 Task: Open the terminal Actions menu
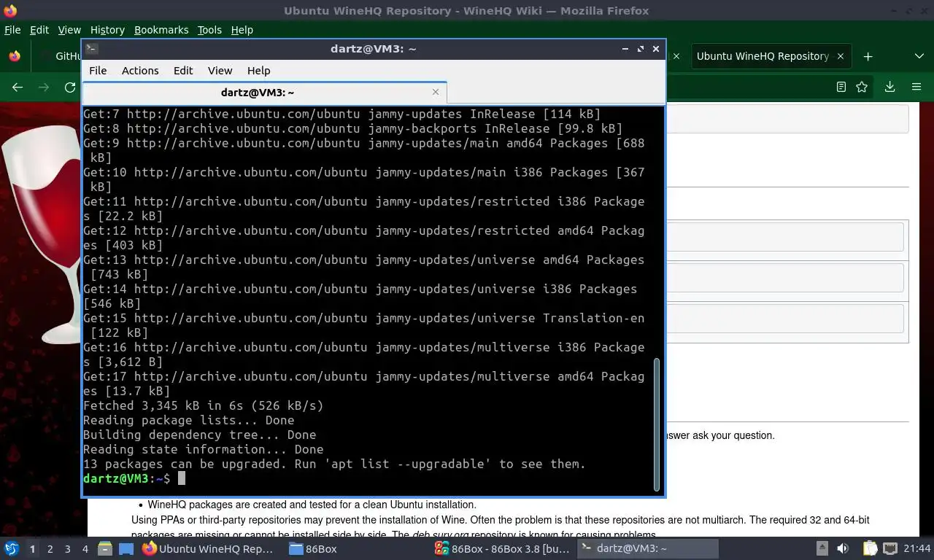(140, 71)
